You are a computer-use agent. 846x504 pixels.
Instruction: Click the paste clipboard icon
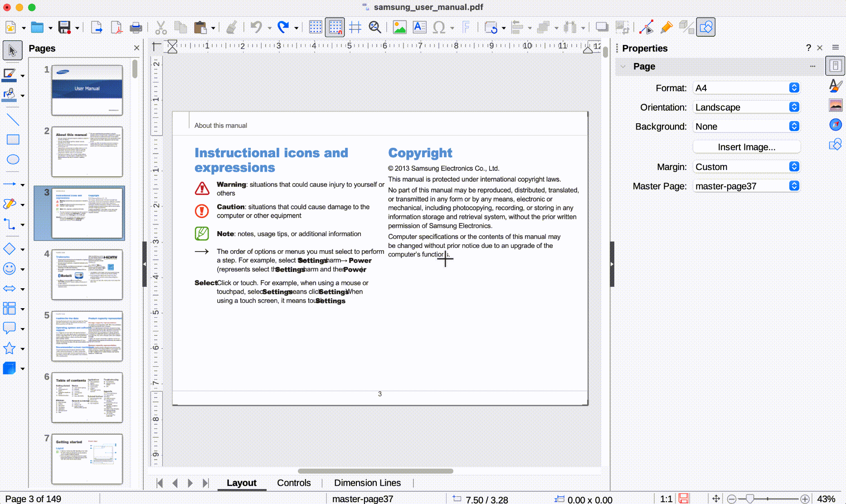(x=200, y=28)
